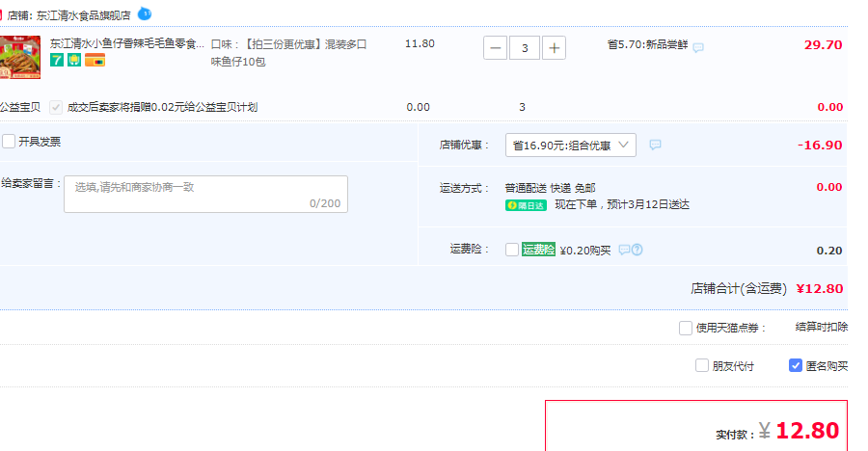Click the chat bubble icon after ¥0.20购买
Viewport: 868px width, 451px height.
(x=624, y=251)
